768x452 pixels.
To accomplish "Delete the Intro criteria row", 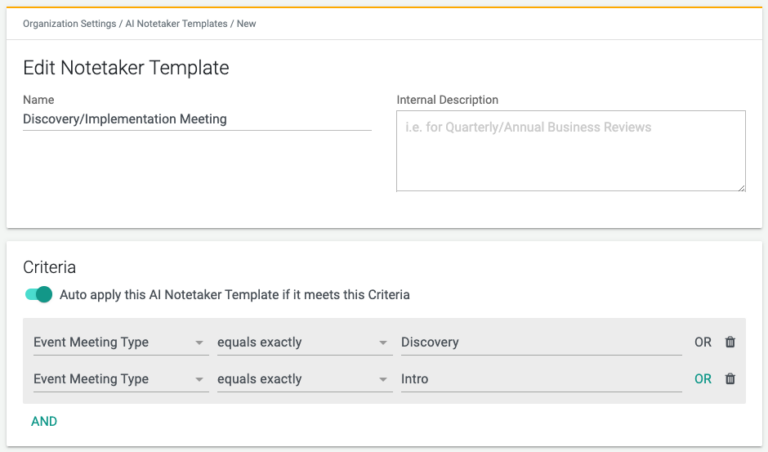I will pos(730,379).
